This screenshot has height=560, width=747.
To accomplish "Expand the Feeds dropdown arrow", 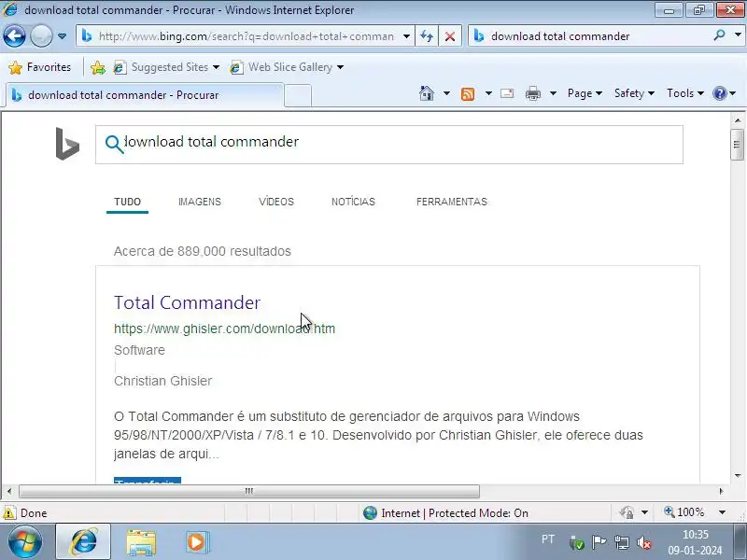I will [488, 93].
